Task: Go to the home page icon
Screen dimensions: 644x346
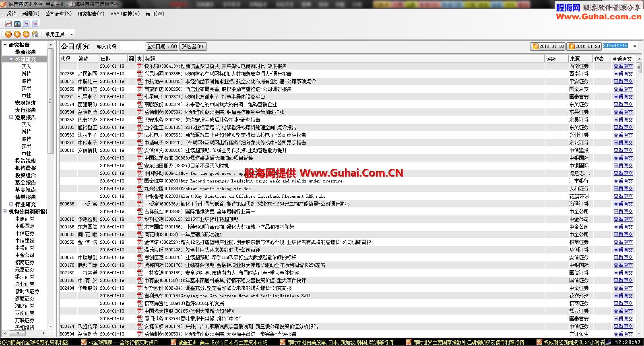Action: [35, 34]
